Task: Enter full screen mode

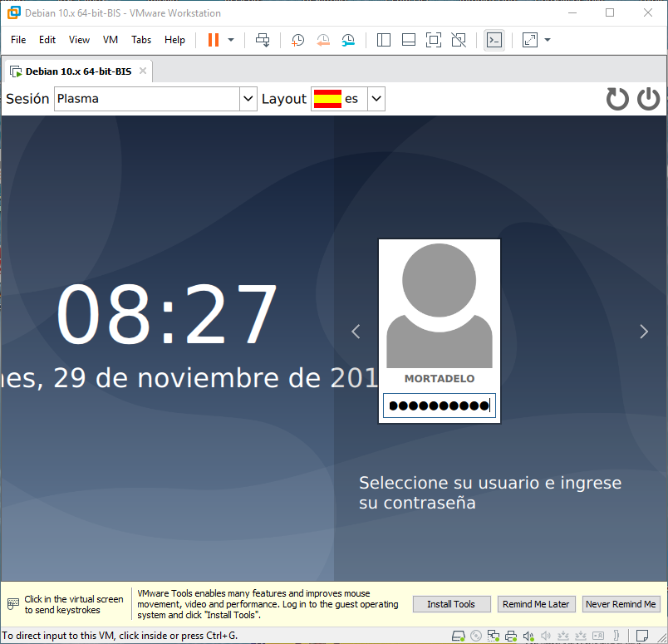Action: [x=434, y=40]
